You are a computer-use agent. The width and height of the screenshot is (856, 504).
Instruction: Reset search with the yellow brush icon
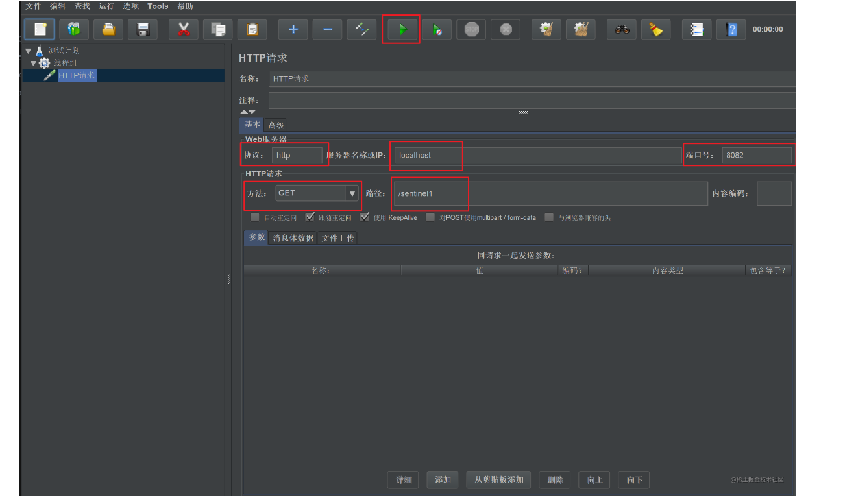pyautogui.click(x=656, y=29)
